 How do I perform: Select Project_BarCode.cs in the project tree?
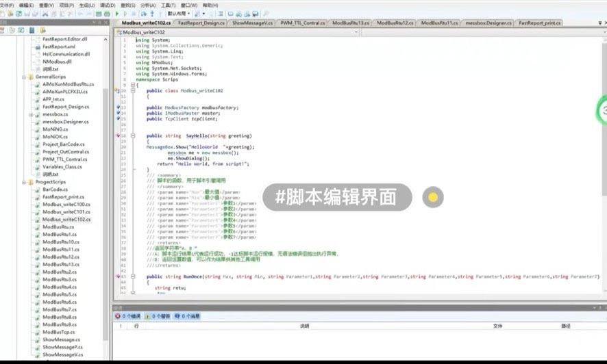coord(64,144)
